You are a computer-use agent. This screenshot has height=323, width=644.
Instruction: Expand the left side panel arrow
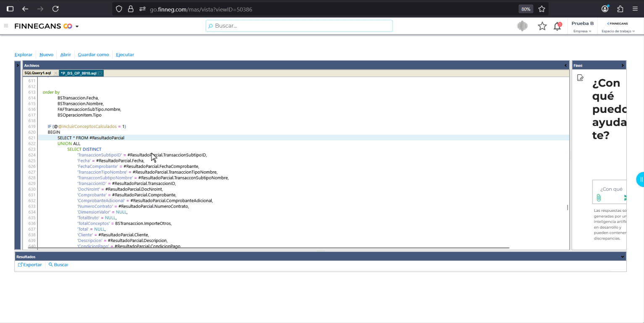18,65
